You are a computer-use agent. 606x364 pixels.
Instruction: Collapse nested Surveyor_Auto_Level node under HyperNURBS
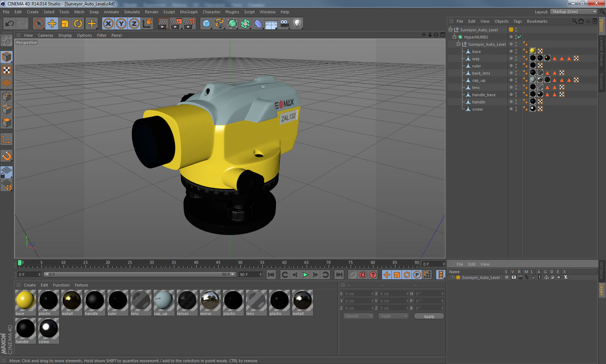click(458, 44)
